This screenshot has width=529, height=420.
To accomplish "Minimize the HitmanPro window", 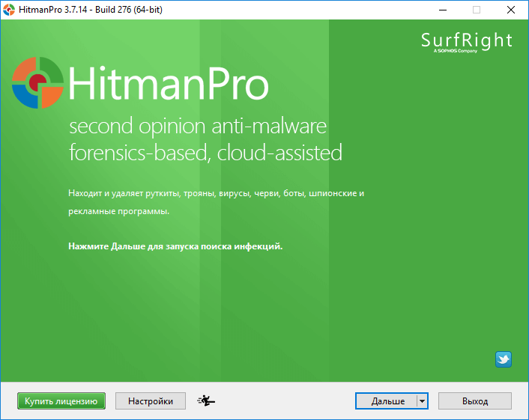I will coord(443,10).
